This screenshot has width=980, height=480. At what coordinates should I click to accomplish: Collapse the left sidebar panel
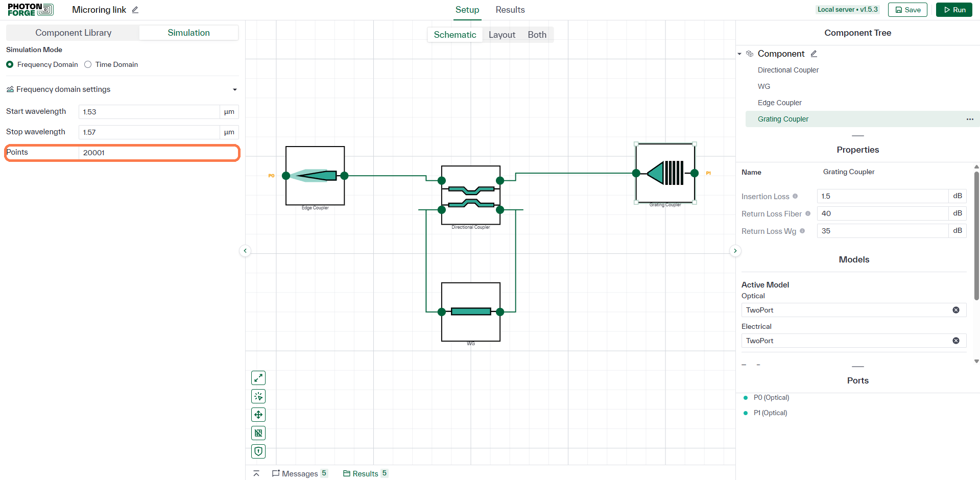pos(245,251)
